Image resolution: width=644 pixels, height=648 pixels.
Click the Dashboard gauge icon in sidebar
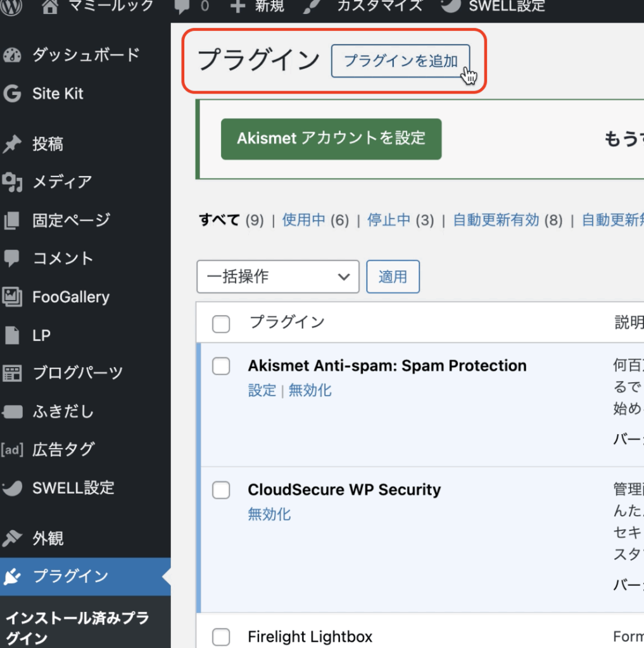(x=12, y=56)
